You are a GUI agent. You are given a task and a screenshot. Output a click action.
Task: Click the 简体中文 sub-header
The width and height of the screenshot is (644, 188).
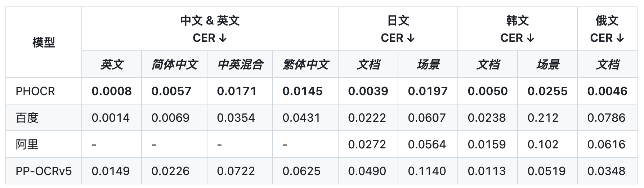click(174, 64)
